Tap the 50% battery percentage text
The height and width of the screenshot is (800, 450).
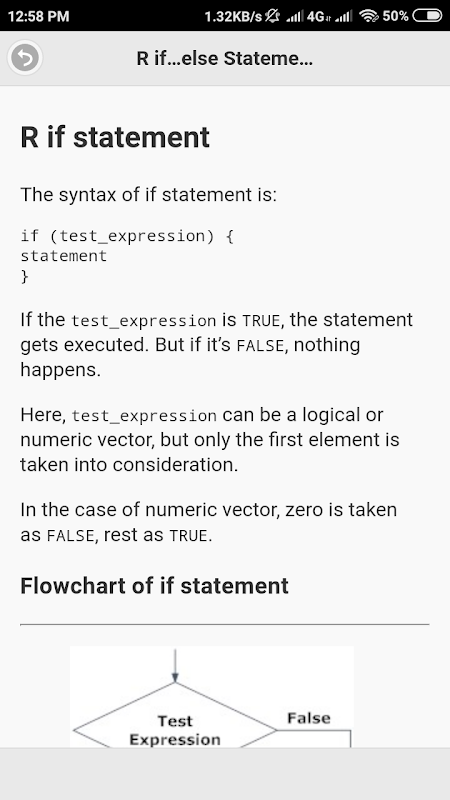tap(395, 16)
